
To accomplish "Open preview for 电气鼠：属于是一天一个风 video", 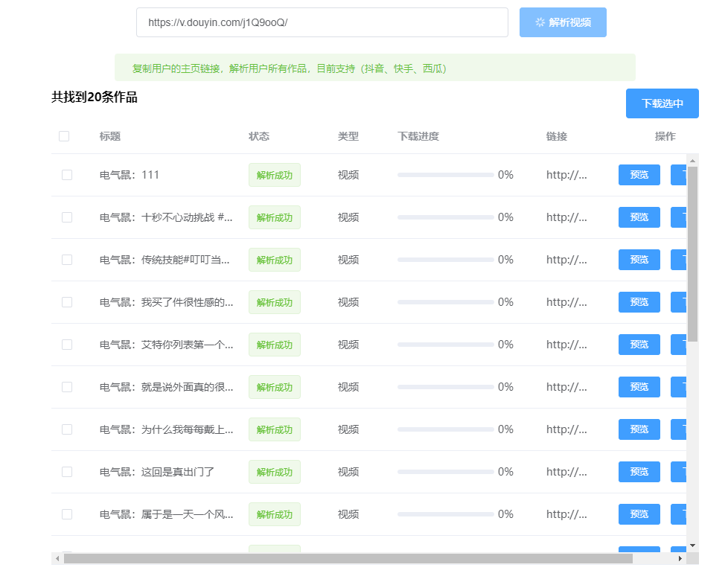I will point(639,514).
